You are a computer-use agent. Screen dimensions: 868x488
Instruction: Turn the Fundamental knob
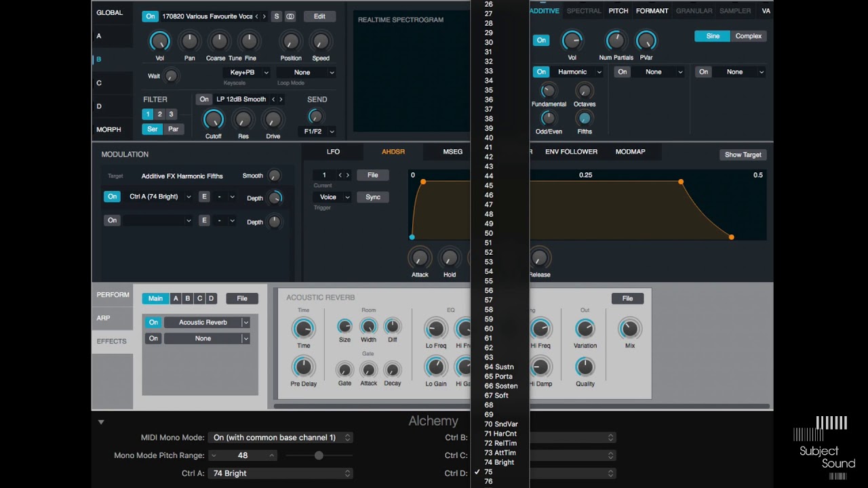(x=548, y=91)
